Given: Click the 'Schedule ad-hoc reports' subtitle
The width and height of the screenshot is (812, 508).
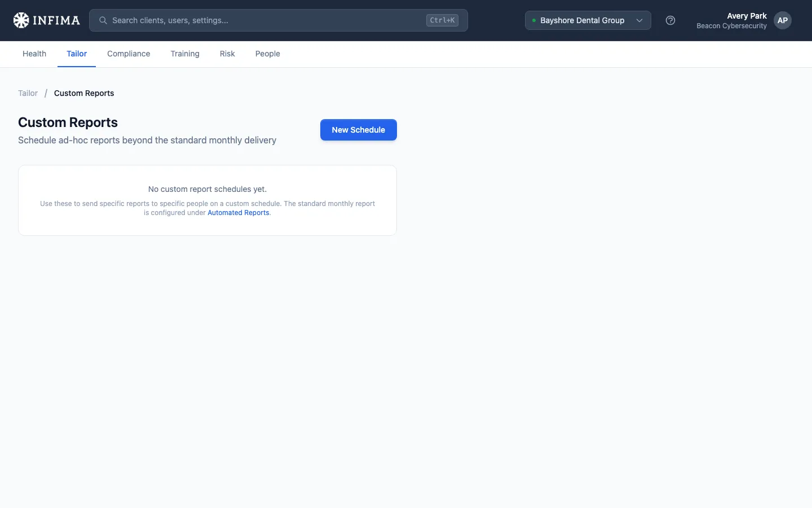Looking at the screenshot, I should coord(147,140).
